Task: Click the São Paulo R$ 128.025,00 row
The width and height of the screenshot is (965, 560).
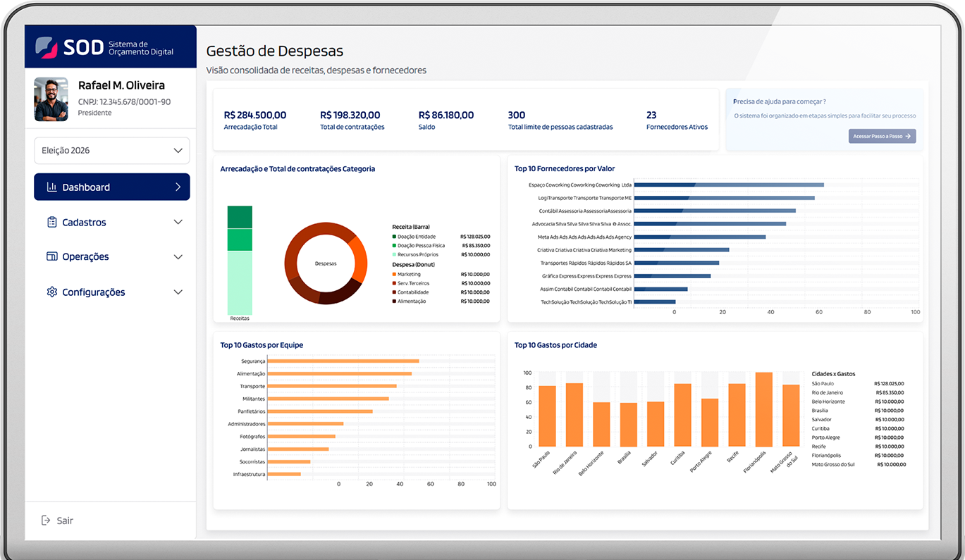Action: 858,383
